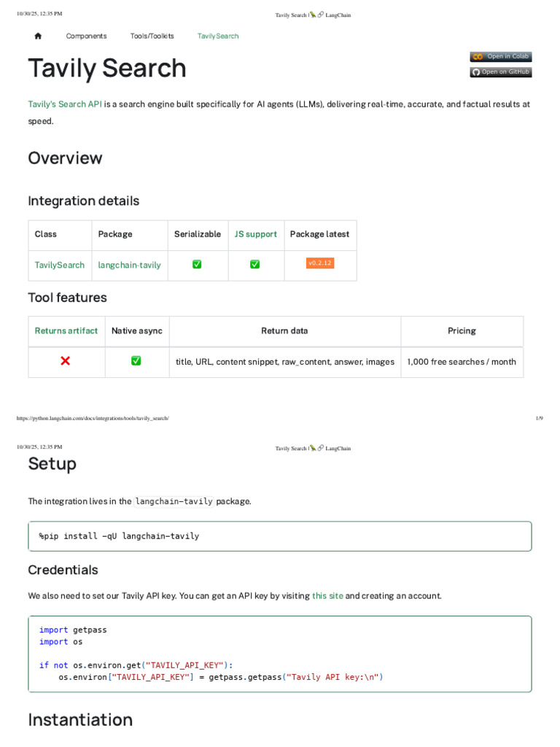Click the pip install code block
Viewport: 560px width, 747px height.
[x=280, y=536]
